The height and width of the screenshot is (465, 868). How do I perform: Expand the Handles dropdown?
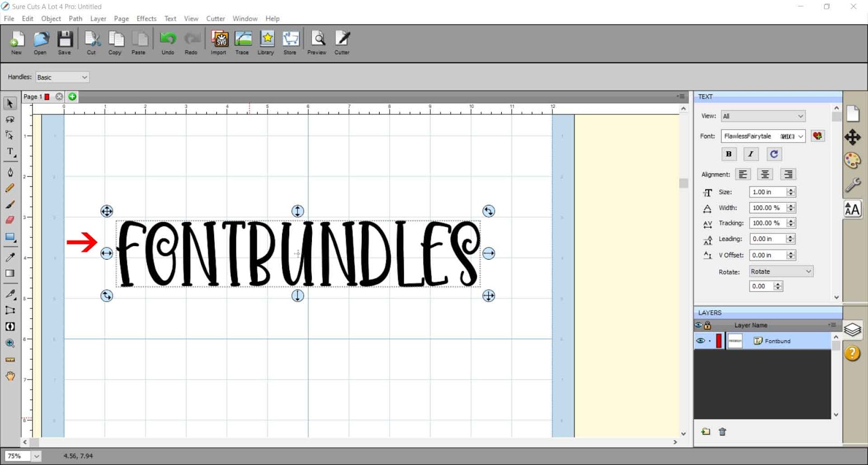click(62, 77)
